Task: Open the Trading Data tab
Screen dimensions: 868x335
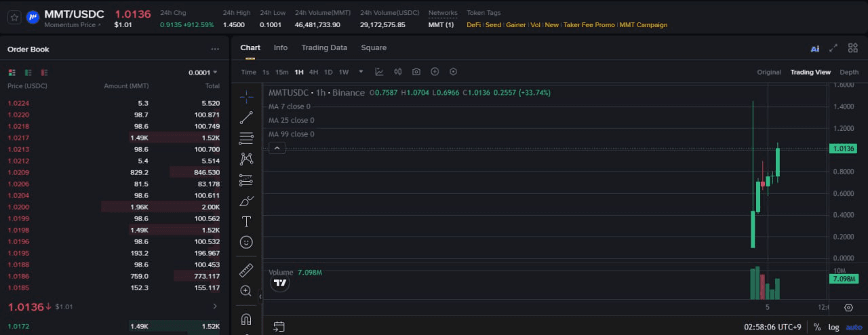Action: (324, 47)
